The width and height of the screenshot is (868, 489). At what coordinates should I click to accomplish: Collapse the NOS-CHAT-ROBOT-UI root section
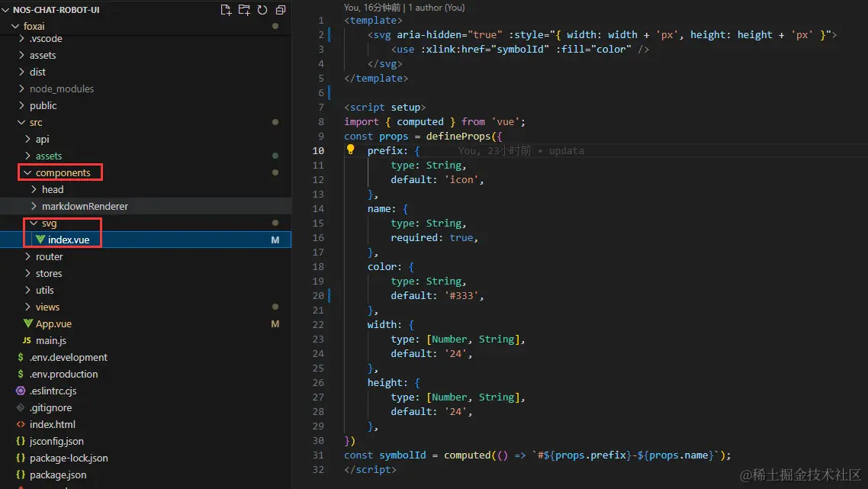point(5,10)
